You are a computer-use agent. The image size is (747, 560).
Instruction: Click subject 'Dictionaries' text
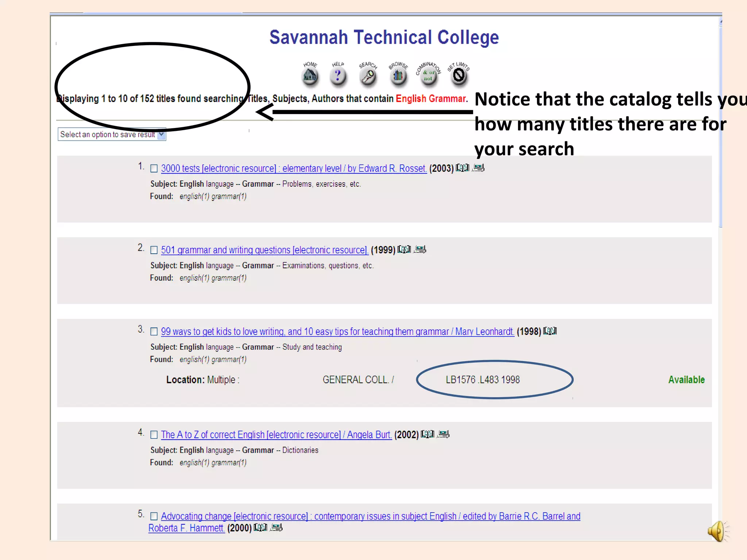(x=300, y=450)
